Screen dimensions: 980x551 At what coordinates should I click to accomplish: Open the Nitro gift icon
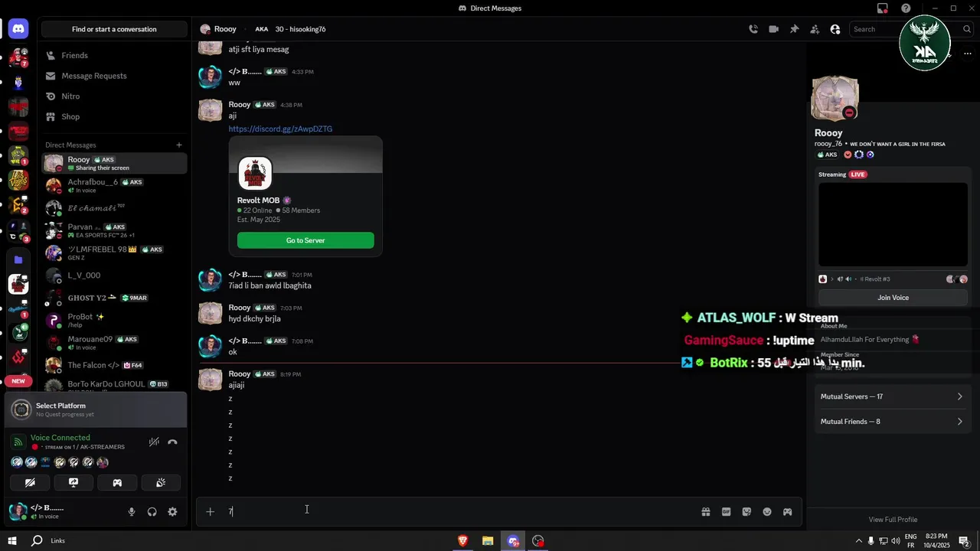(x=706, y=512)
